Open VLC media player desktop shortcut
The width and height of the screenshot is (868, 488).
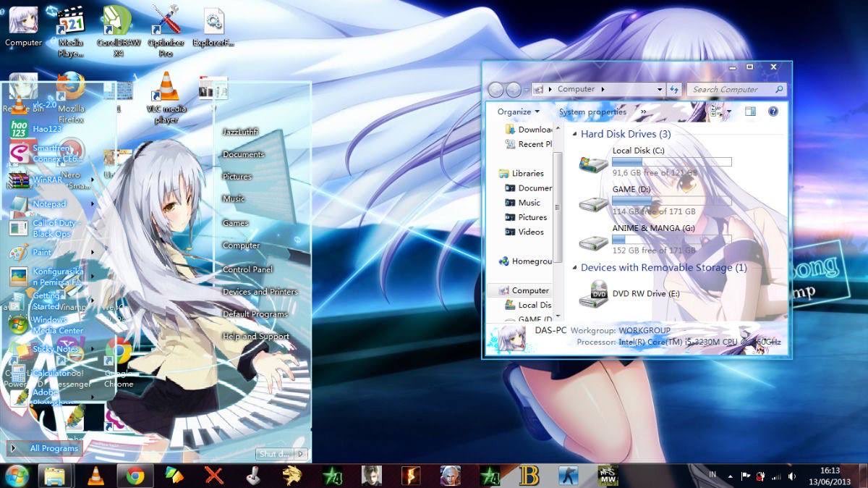166,98
